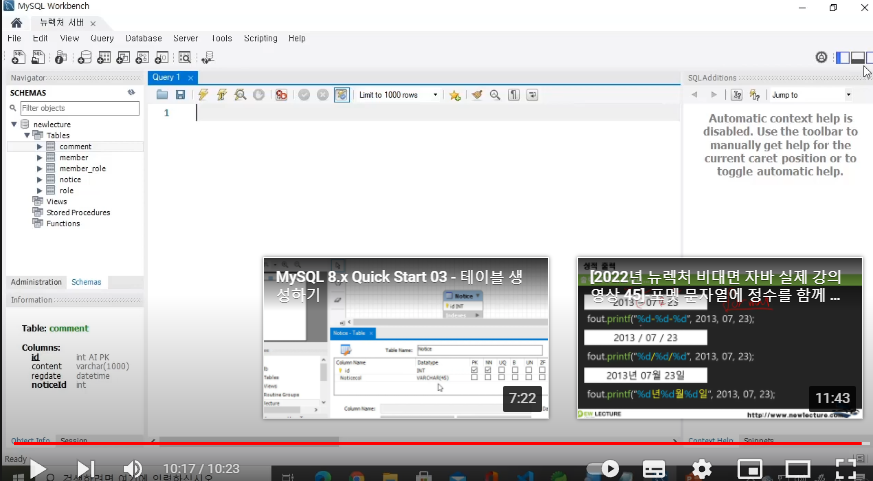Execute the query with the lightning icon
Image resolution: width=873 pixels, height=481 pixels.
203,95
